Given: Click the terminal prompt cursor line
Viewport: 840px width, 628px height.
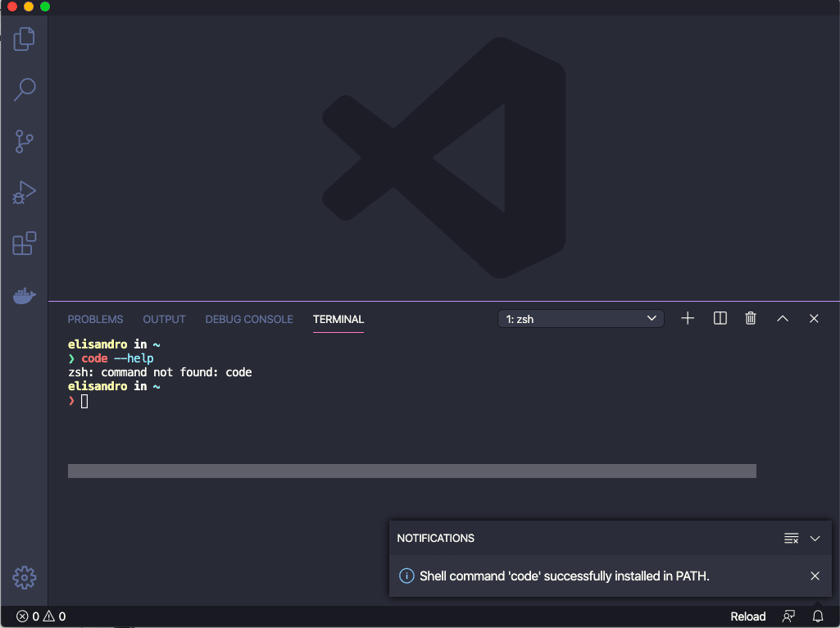Looking at the screenshot, I should [78, 401].
